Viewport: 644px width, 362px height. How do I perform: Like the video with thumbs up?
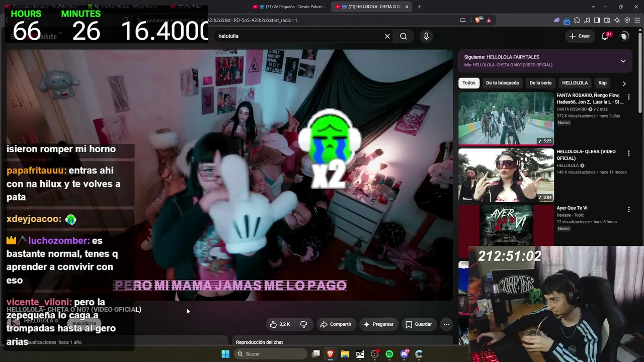tap(280, 324)
